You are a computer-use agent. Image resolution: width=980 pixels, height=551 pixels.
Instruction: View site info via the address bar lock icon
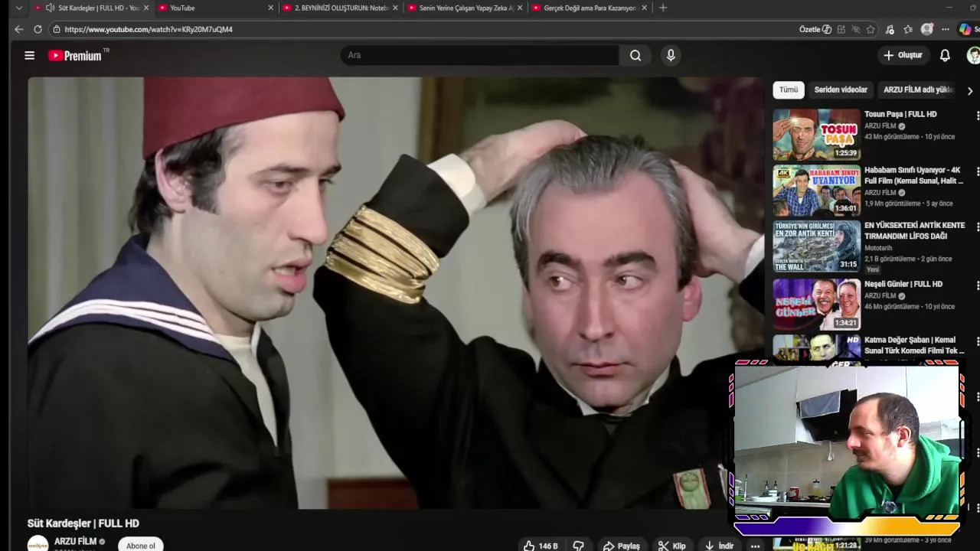[57, 29]
